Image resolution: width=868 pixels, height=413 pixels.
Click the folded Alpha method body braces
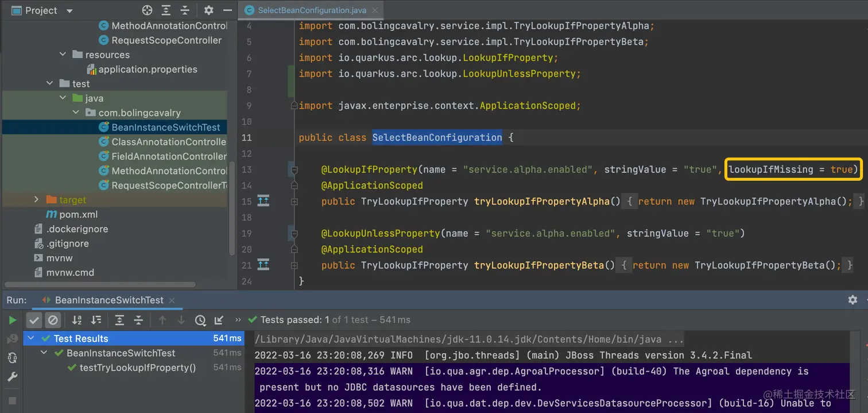coord(630,201)
